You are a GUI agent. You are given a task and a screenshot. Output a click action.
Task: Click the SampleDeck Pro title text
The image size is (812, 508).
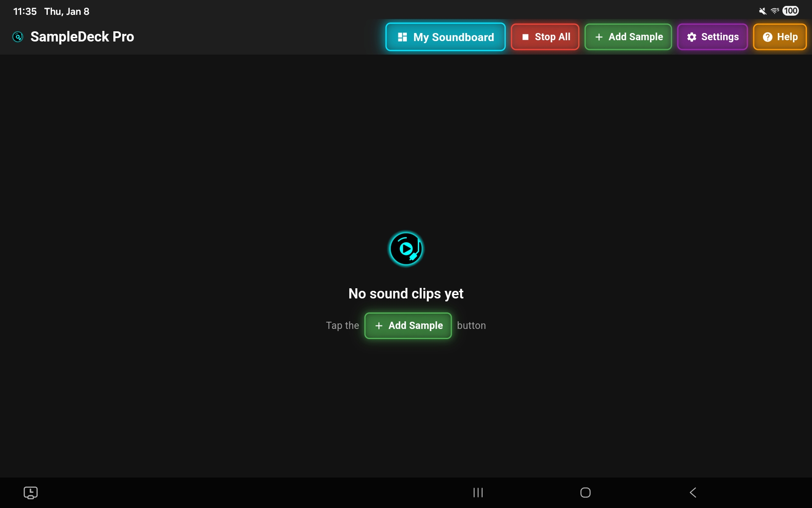[82, 37]
